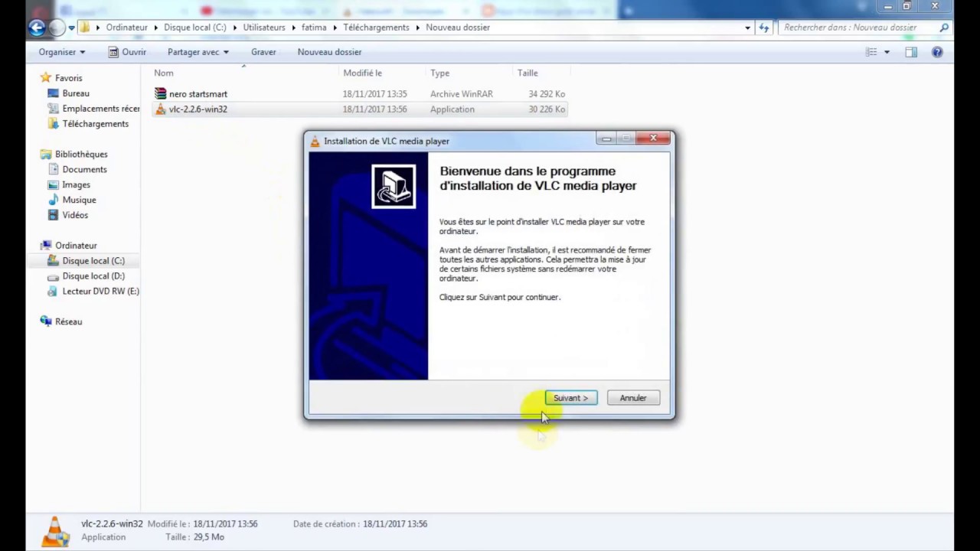This screenshot has width=980, height=551.
Task: Navigate to Disque local (C:) in the address path
Action: coord(195,28)
